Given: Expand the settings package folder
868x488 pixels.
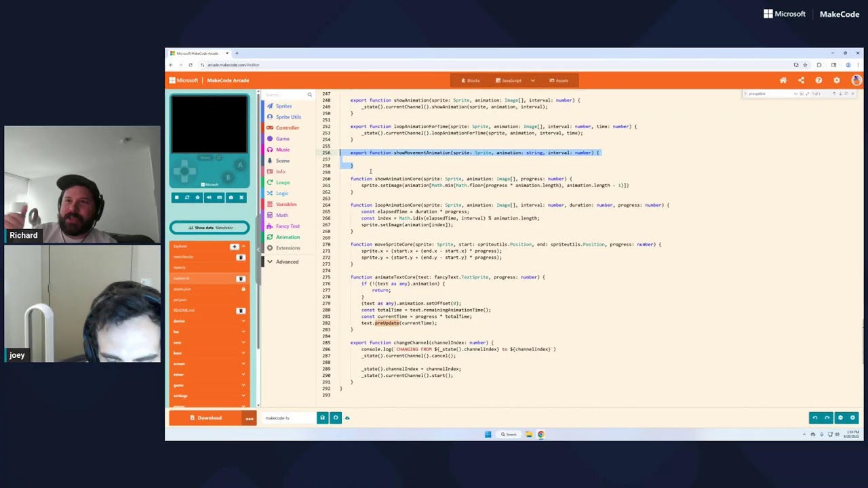Looking at the screenshot, I should pos(210,396).
